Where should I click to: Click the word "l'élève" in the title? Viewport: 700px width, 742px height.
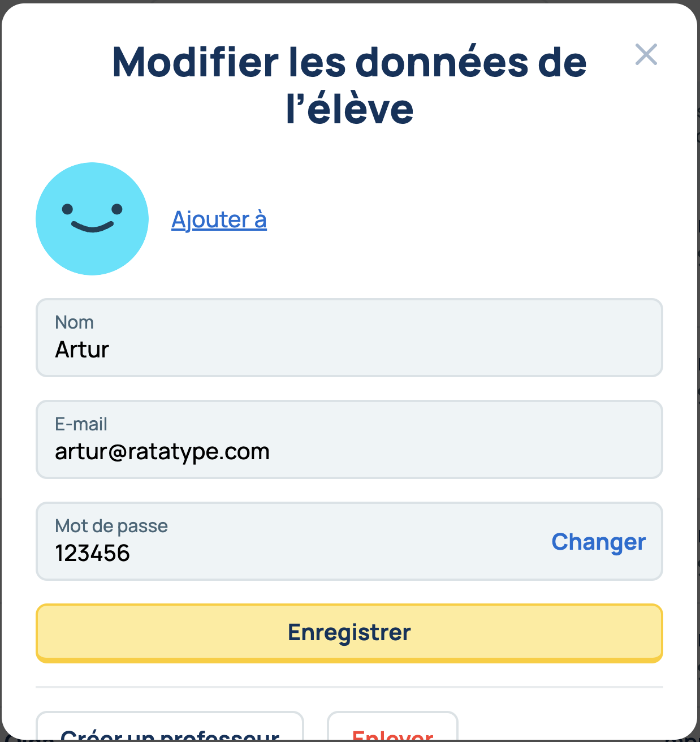click(x=349, y=109)
